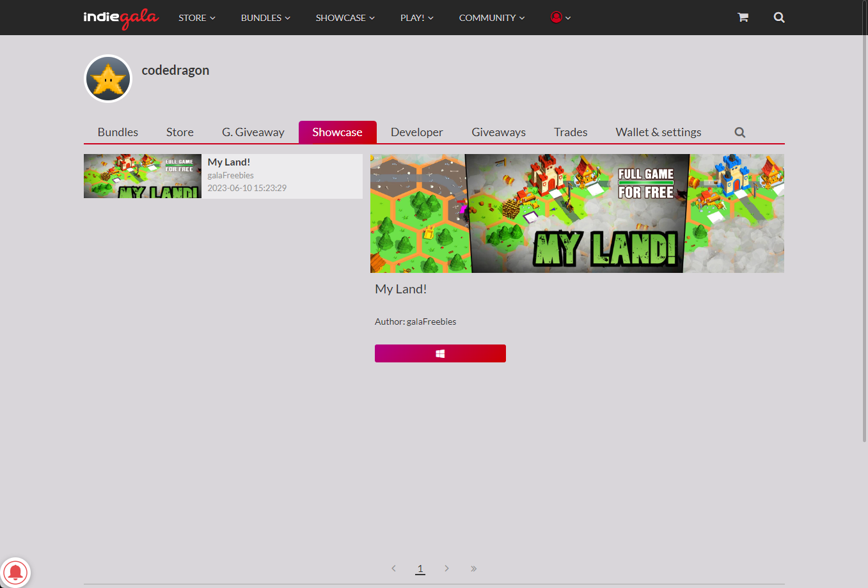Open Wallet & settings tab

click(659, 132)
